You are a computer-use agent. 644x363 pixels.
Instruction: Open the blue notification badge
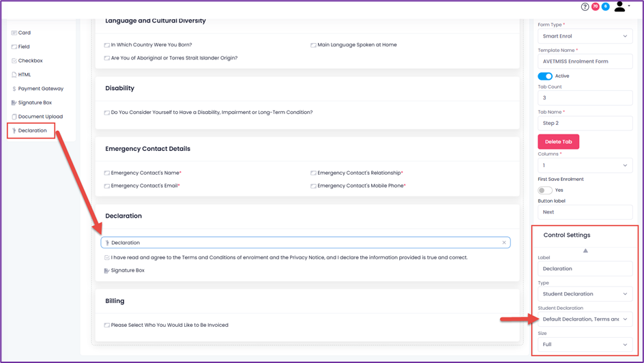pos(605,7)
